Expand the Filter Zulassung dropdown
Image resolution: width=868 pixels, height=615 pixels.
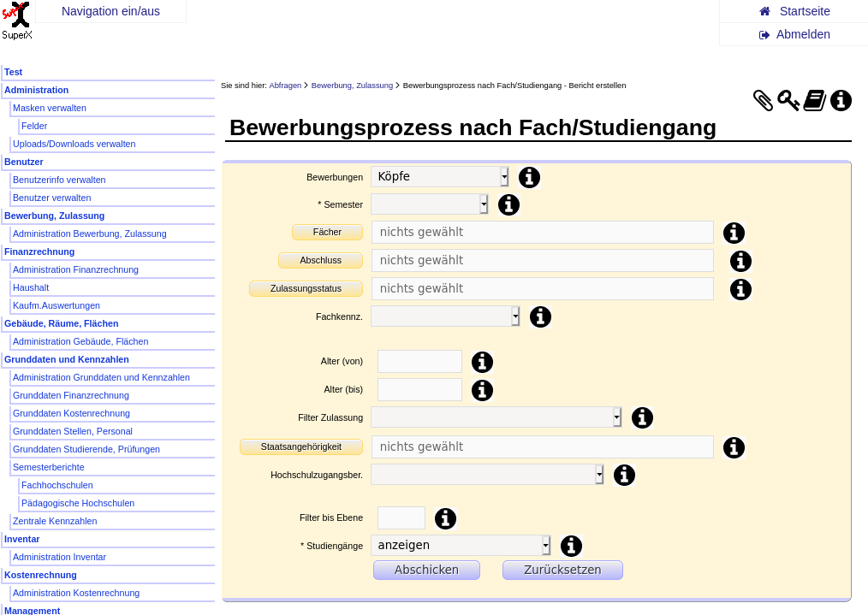[x=496, y=417]
